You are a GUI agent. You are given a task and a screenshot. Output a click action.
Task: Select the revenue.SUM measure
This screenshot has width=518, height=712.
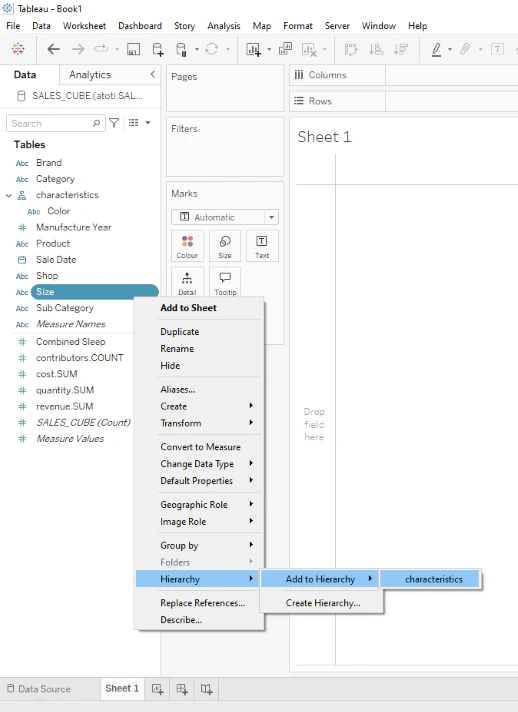64,406
